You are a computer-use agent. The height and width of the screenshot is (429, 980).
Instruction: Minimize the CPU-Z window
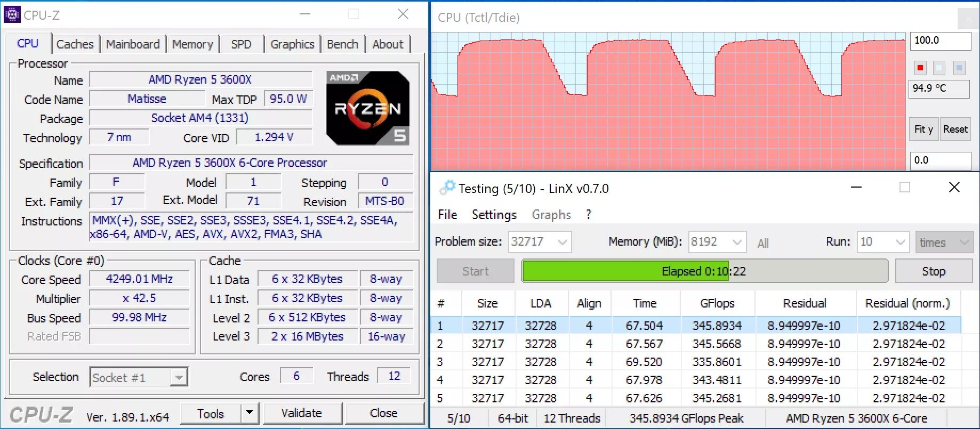point(305,14)
